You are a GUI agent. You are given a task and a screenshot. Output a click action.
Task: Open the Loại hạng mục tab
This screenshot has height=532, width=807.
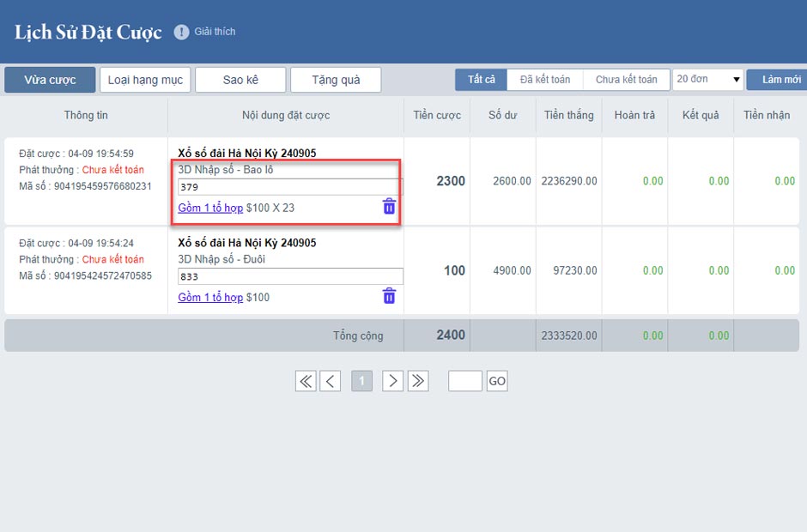click(145, 80)
